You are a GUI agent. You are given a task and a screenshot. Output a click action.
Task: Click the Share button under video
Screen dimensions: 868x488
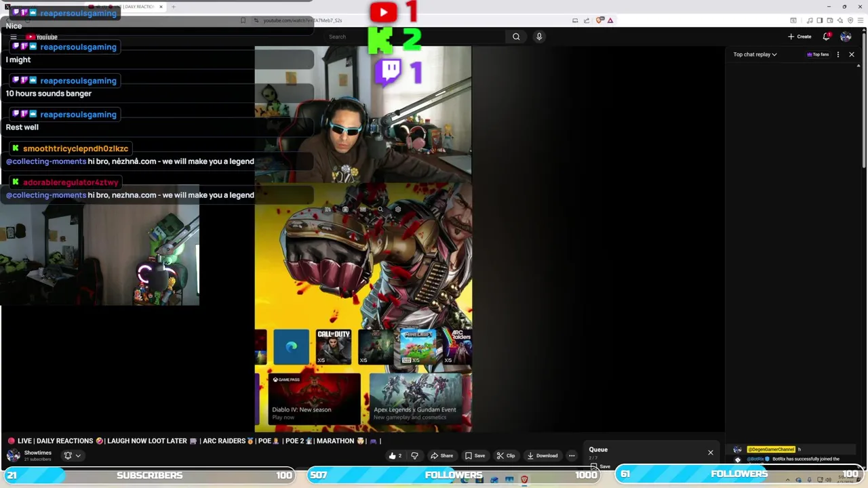(x=441, y=455)
